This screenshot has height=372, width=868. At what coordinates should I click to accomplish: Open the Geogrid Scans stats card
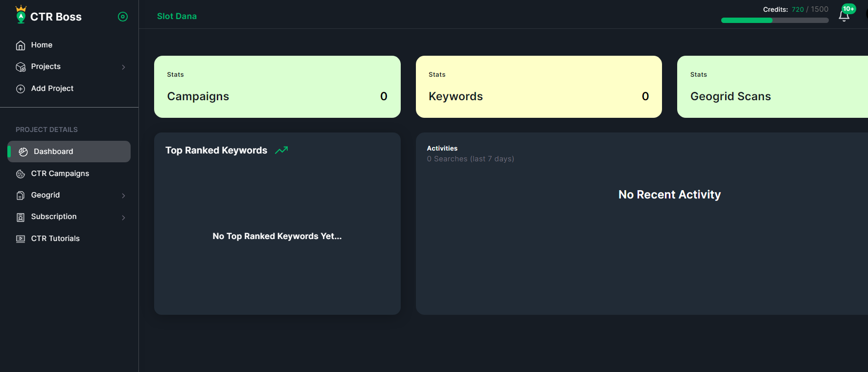coord(773,87)
